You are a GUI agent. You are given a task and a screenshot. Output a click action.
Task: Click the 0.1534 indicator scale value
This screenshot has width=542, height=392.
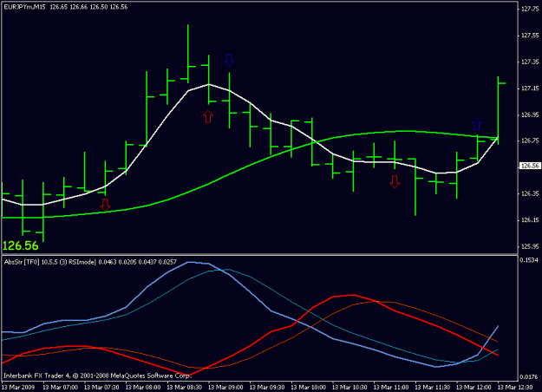click(529, 260)
